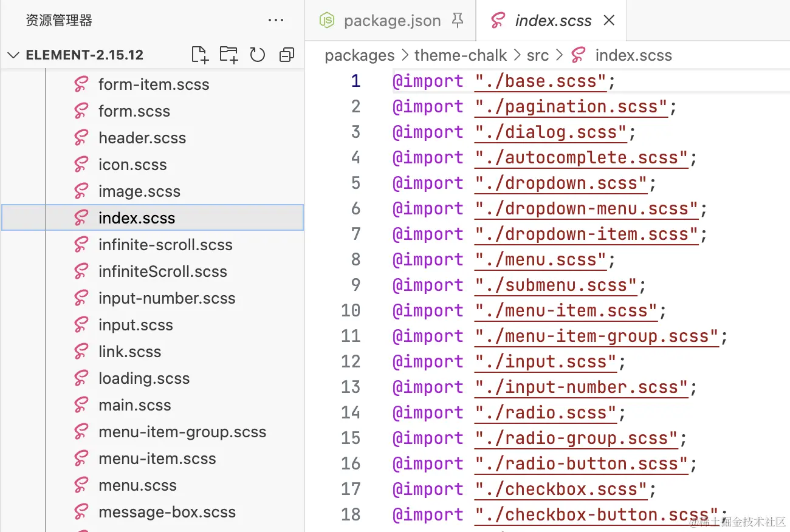Click the Sass icon beside form-item.scss

point(81,84)
